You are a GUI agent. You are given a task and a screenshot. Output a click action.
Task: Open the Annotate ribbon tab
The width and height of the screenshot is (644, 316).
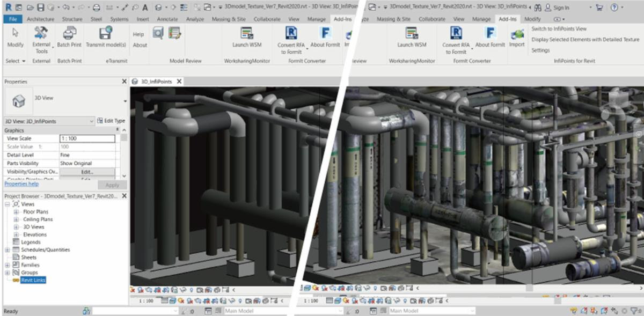click(x=167, y=19)
